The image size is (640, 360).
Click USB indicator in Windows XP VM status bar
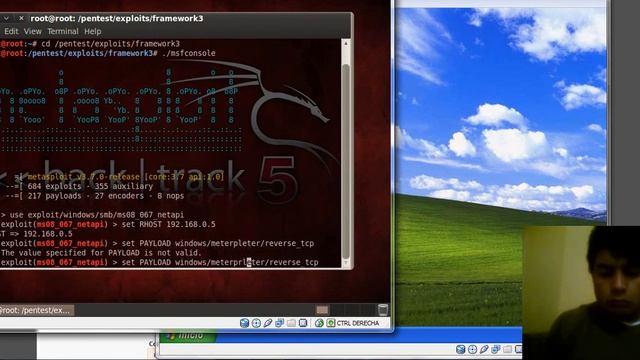pos(484,349)
